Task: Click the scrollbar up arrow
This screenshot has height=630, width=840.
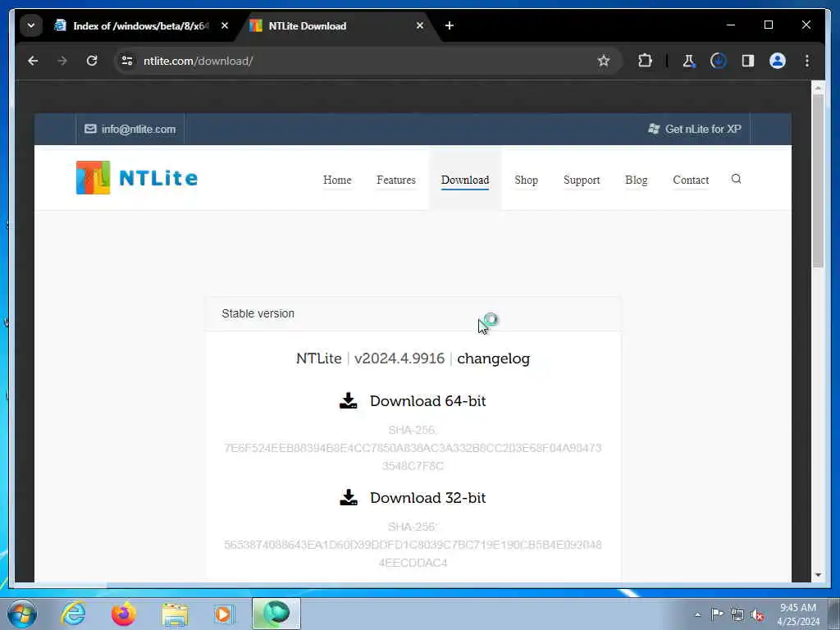Action: coord(818,87)
